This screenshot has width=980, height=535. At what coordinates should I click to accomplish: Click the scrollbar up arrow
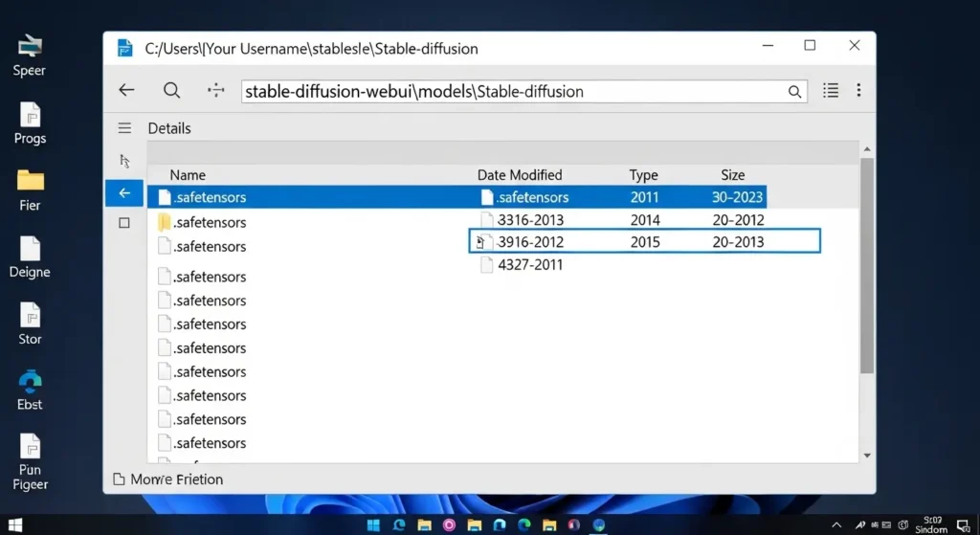pyautogui.click(x=867, y=148)
